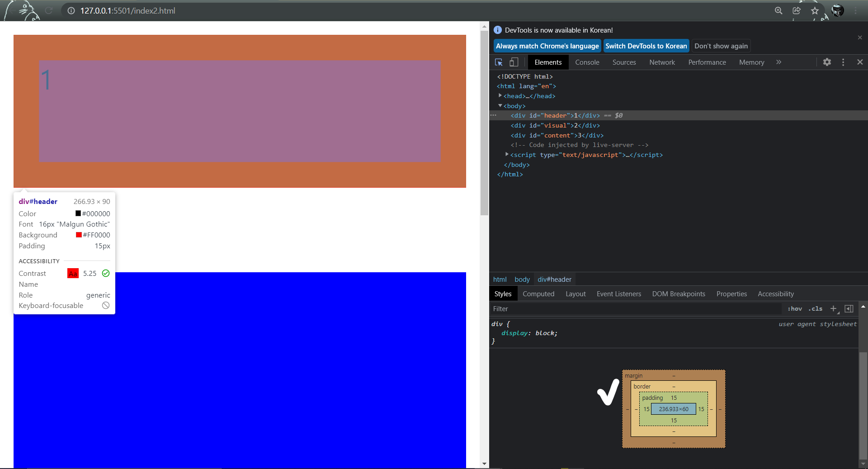Select the Elements tab
Screen dimensions: 868x469
(x=548, y=62)
